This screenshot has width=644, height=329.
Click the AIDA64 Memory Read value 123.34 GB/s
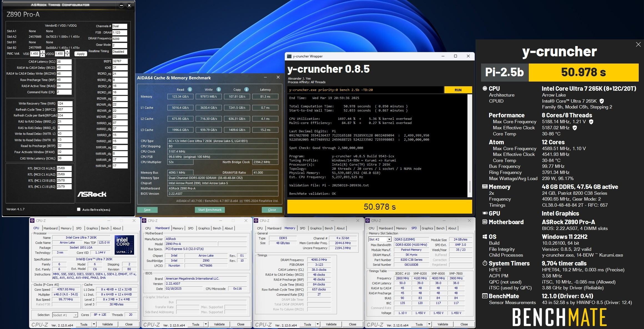point(180,97)
